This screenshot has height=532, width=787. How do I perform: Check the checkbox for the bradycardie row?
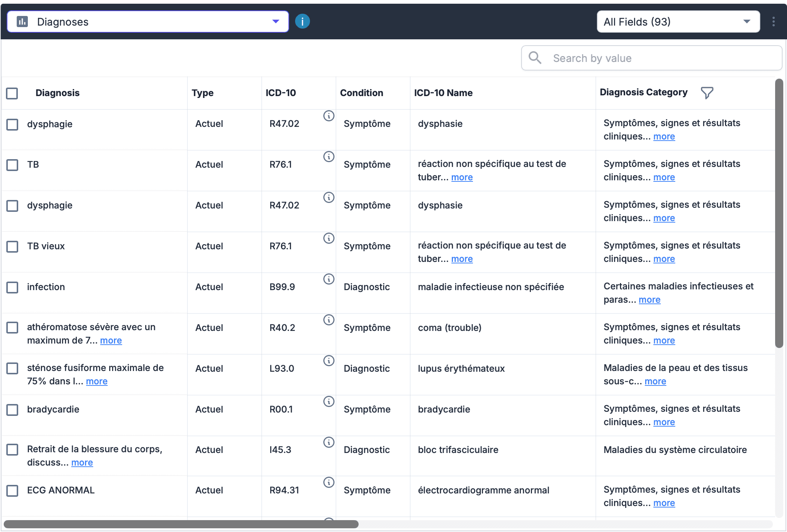point(12,410)
